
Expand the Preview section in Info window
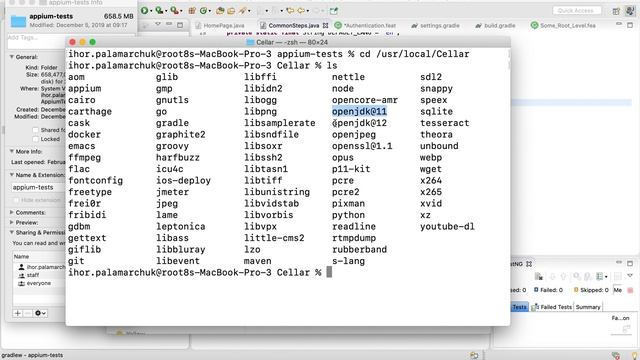(12, 222)
